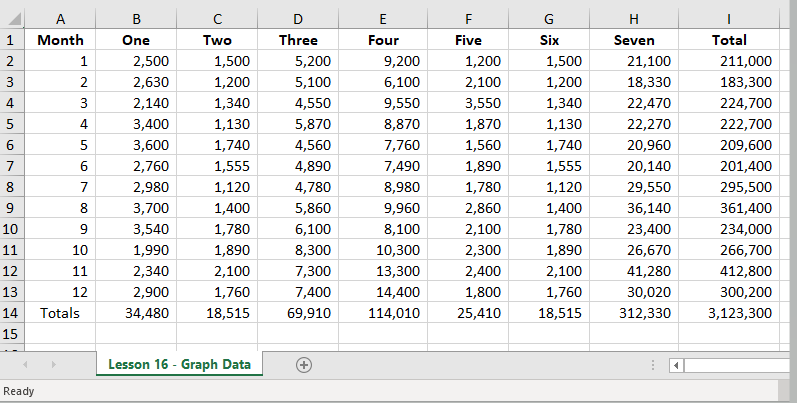Click tab bar split handle dots
This screenshot has width=797, height=403.
click(x=653, y=365)
